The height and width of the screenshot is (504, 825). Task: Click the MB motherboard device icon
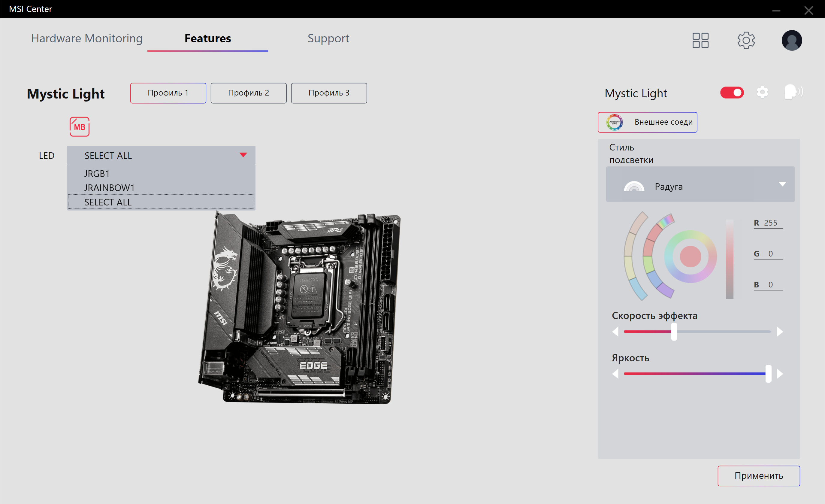coord(79,126)
